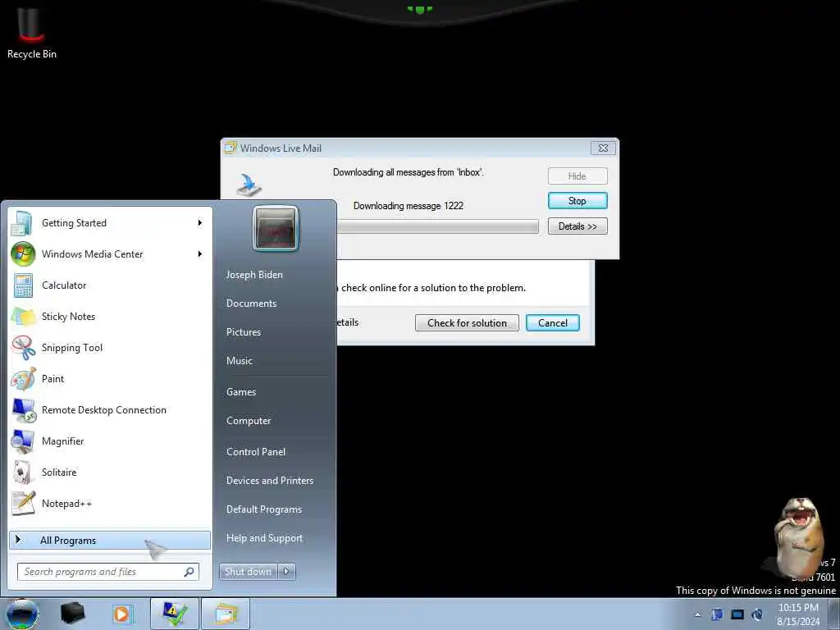Launch Windows Media Center icon

pos(23,254)
